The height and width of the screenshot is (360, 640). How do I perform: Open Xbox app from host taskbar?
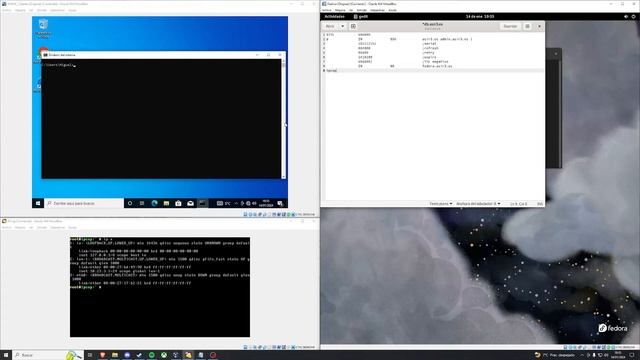point(164,355)
